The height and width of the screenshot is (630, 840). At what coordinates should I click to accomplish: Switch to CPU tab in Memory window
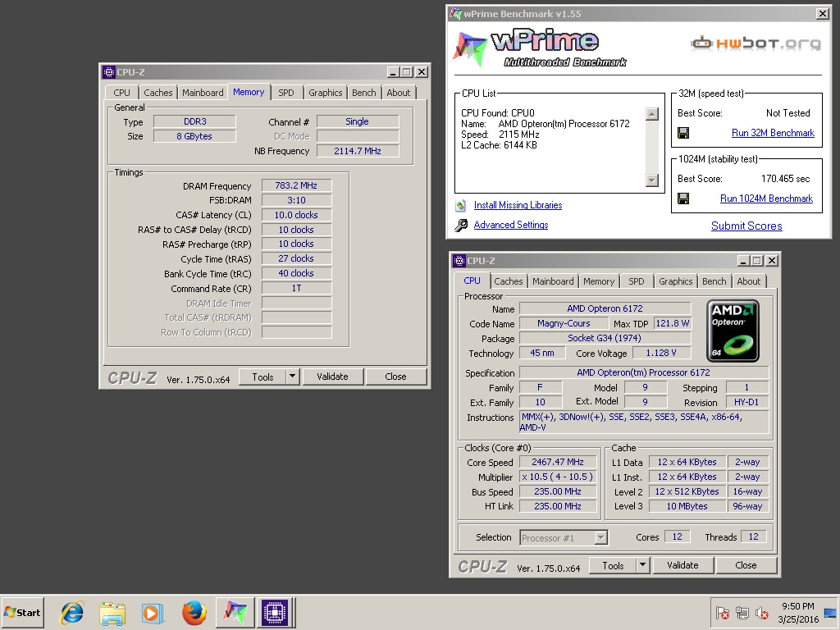coord(121,93)
